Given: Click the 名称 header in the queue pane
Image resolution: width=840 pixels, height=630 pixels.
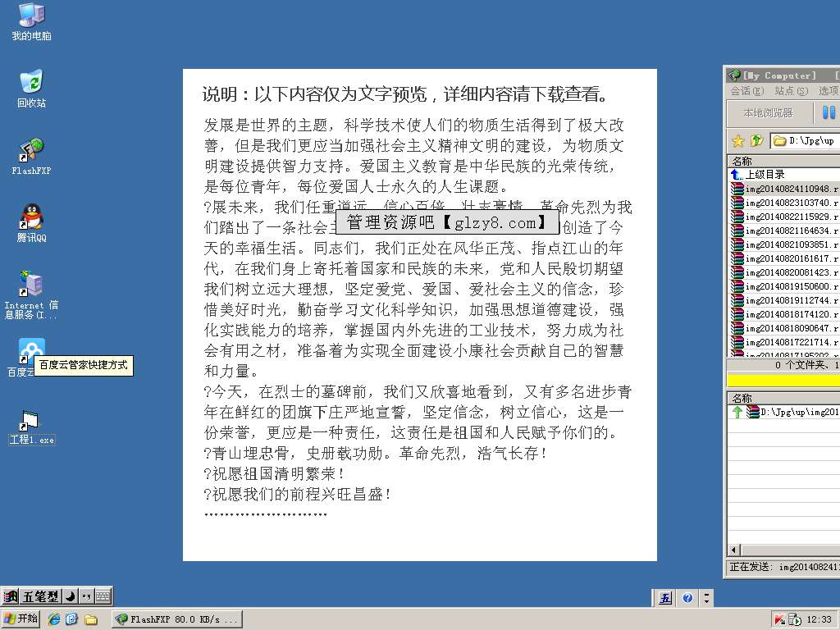Looking at the screenshot, I should 783,398.
